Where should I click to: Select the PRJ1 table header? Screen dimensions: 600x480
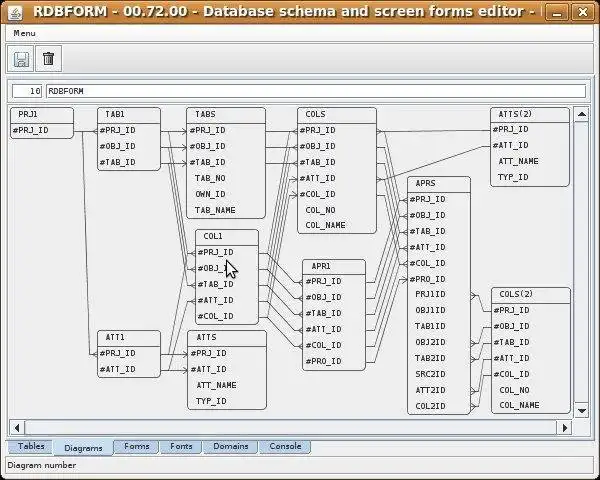point(42,114)
